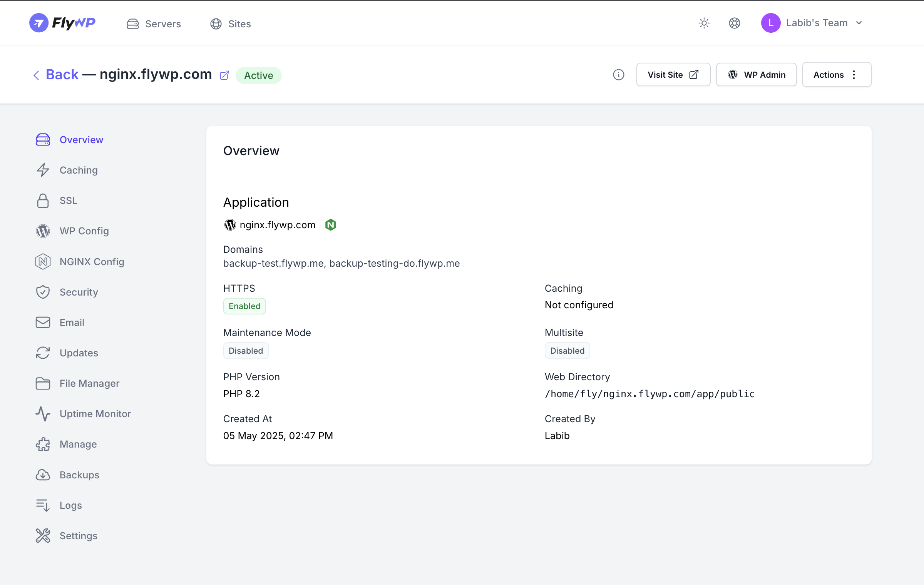Click the HTTPS Enabled badge
The image size is (924, 585).
coord(244,306)
